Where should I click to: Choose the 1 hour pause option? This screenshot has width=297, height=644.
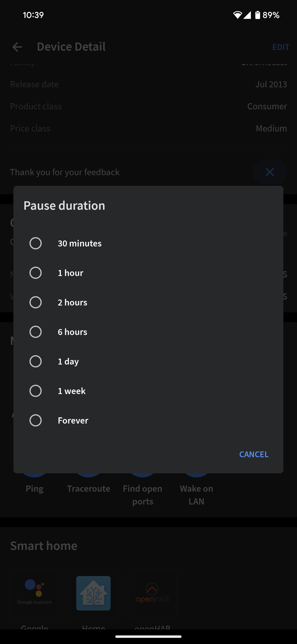click(x=35, y=273)
